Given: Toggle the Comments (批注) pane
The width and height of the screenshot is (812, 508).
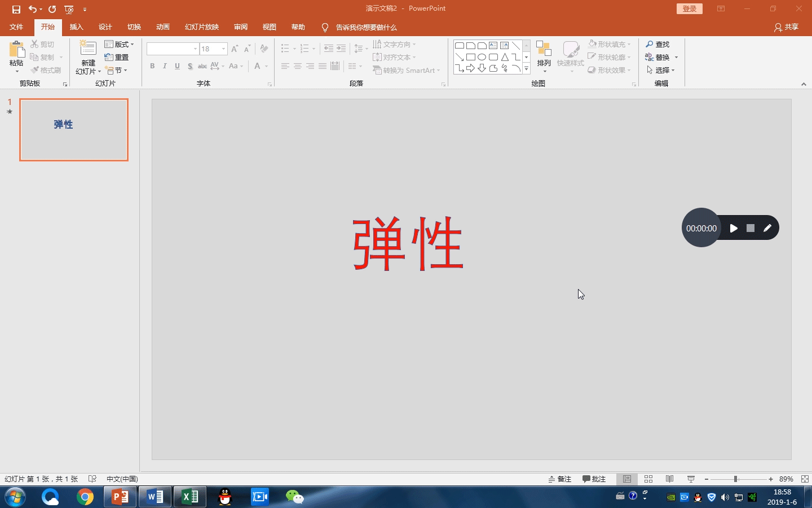Looking at the screenshot, I should (x=594, y=479).
